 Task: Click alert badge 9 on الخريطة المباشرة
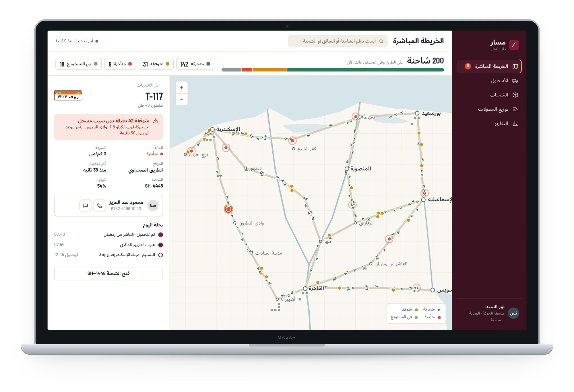point(468,66)
